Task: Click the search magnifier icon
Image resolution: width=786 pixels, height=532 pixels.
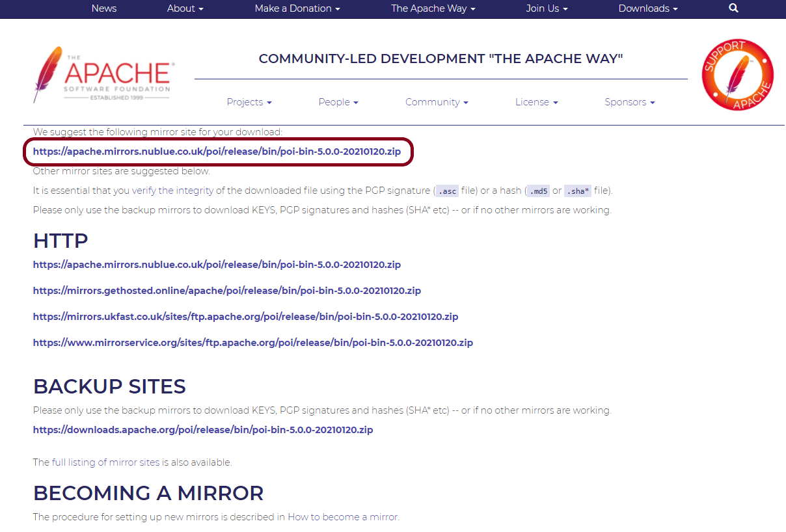Action: click(x=733, y=8)
